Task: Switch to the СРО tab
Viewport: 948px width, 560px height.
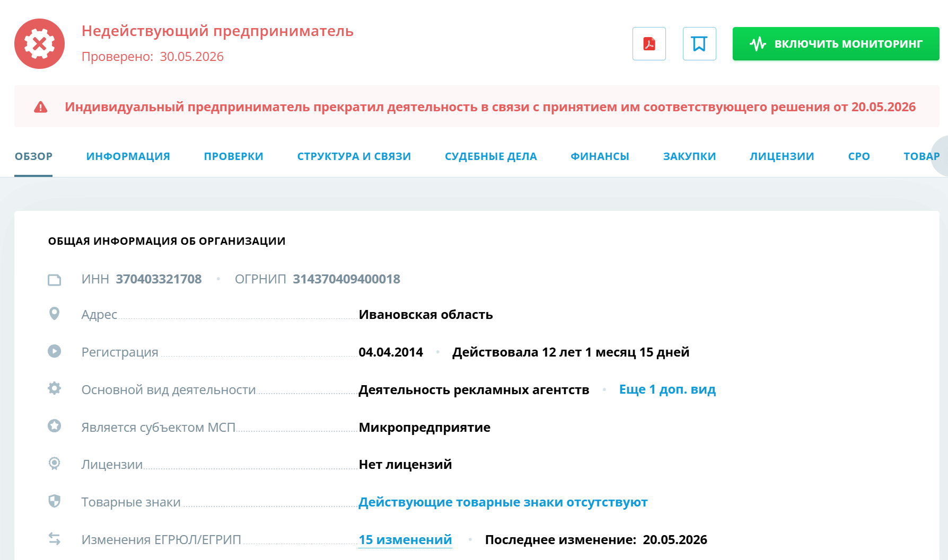Action: 859,156
